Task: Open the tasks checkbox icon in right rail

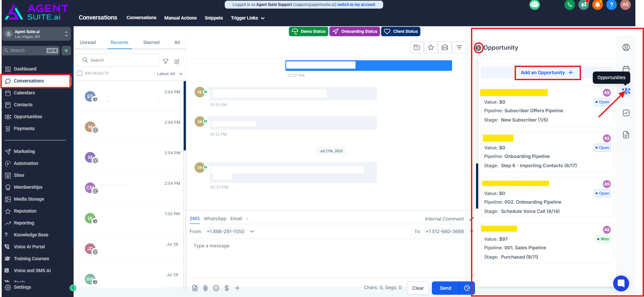Action: tap(626, 113)
